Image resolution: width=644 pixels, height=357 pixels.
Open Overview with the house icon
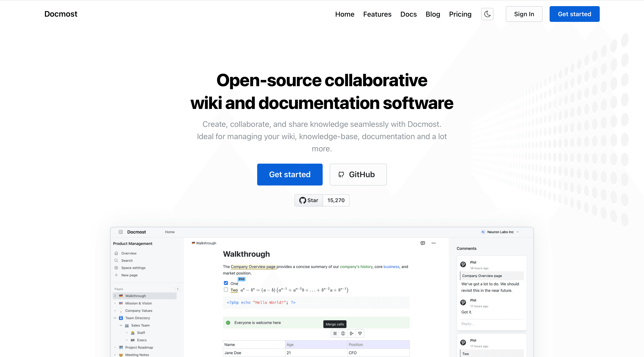pos(116,253)
